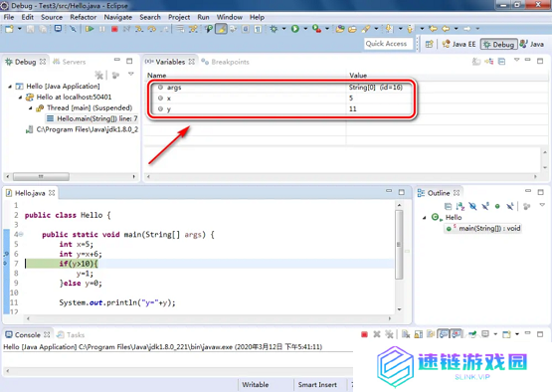The width and height of the screenshot is (552, 392).
Task: Open the Run button dropdown arrow
Action: pyautogui.click(x=305, y=29)
